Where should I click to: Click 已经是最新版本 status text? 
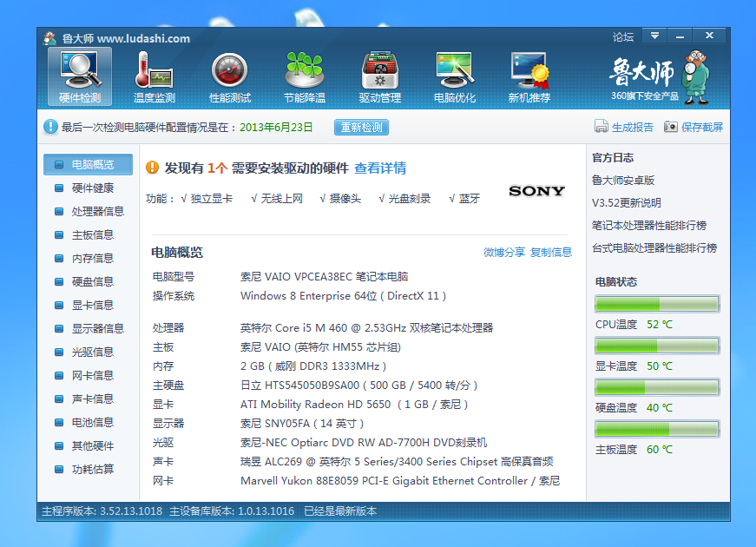point(340,511)
